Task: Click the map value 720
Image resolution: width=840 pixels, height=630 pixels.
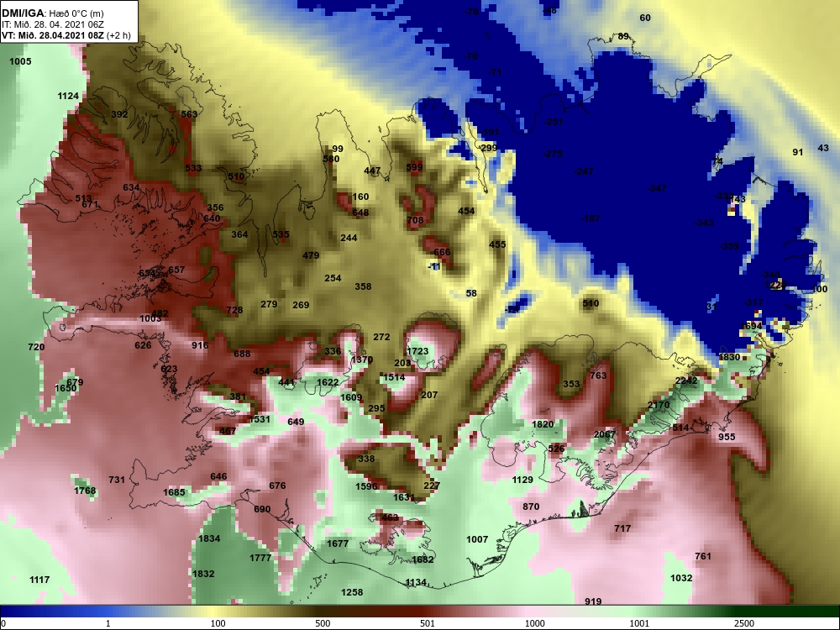Action: click(36, 347)
